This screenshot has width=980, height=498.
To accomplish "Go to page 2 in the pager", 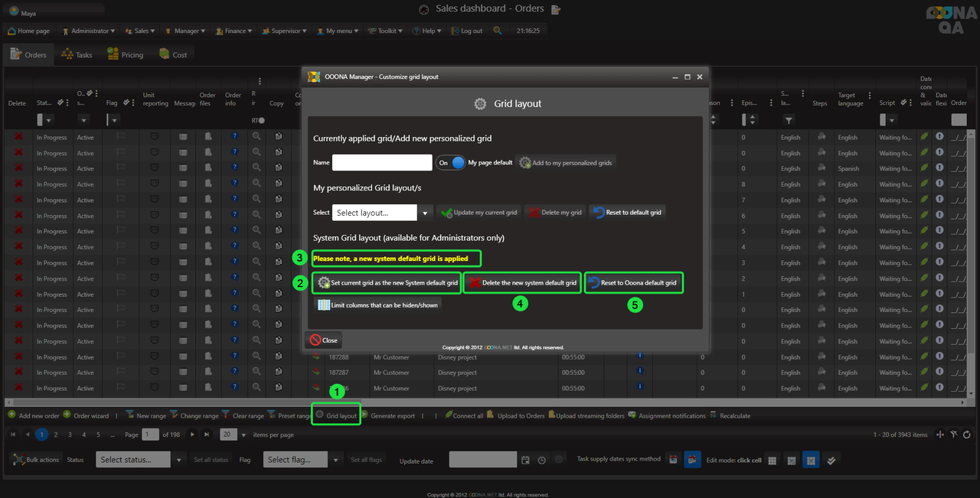I will tap(55, 435).
